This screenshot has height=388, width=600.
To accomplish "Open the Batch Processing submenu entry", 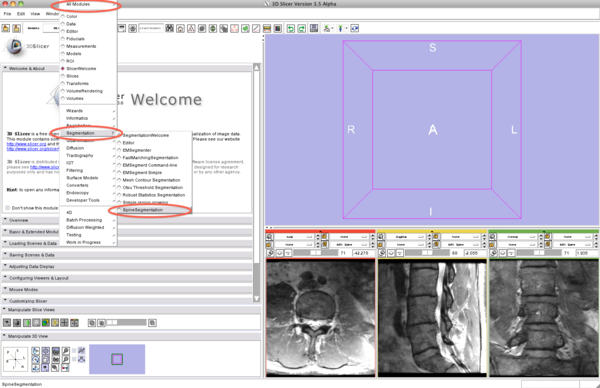I will pos(88,220).
